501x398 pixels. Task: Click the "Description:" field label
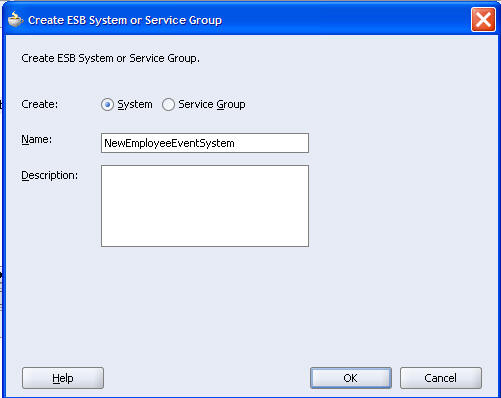50,175
